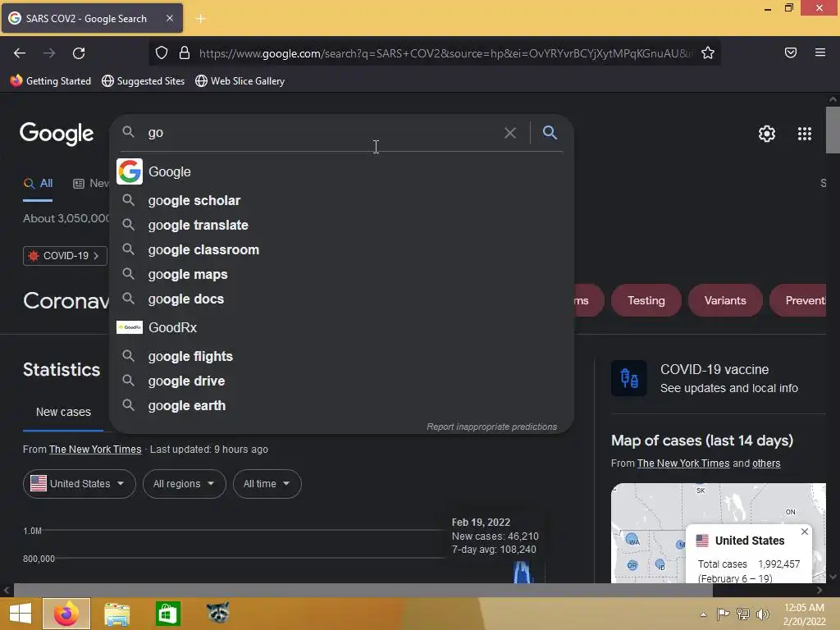840x630 pixels.
Task: Choose the google maps suggestion
Action: click(x=341, y=274)
